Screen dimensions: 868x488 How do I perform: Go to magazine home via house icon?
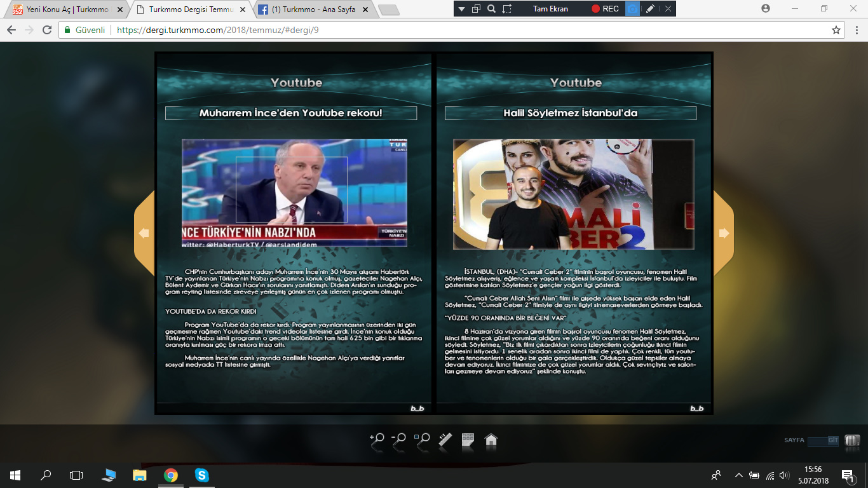click(x=491, y=440)
